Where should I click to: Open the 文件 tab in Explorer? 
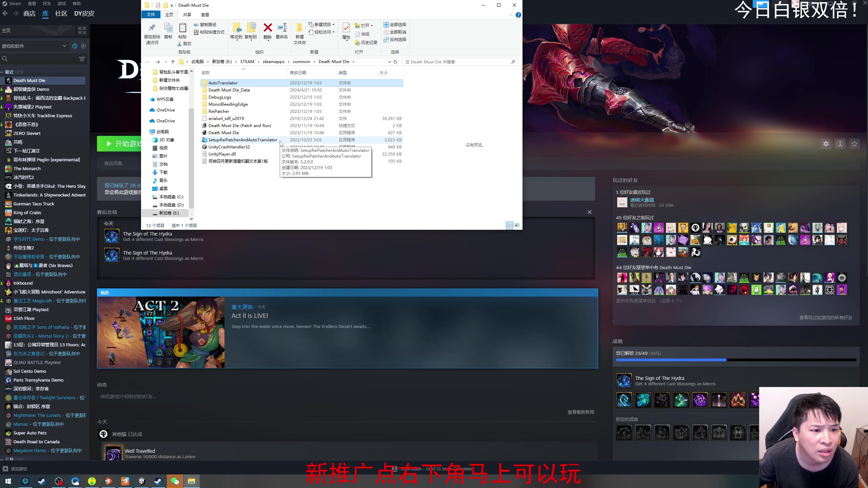[x=151, y=15]
